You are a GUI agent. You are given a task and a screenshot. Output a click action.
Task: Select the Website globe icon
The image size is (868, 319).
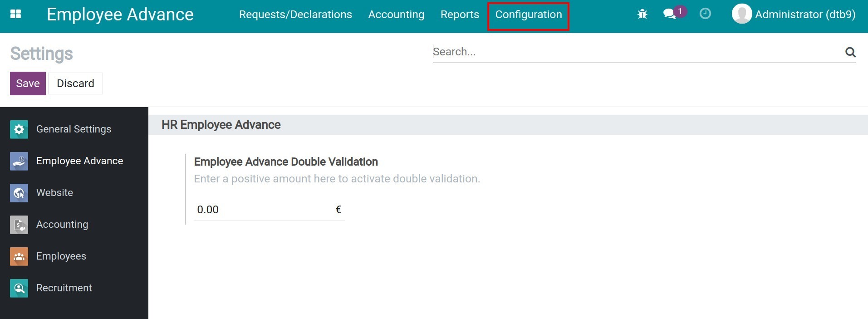19,193
